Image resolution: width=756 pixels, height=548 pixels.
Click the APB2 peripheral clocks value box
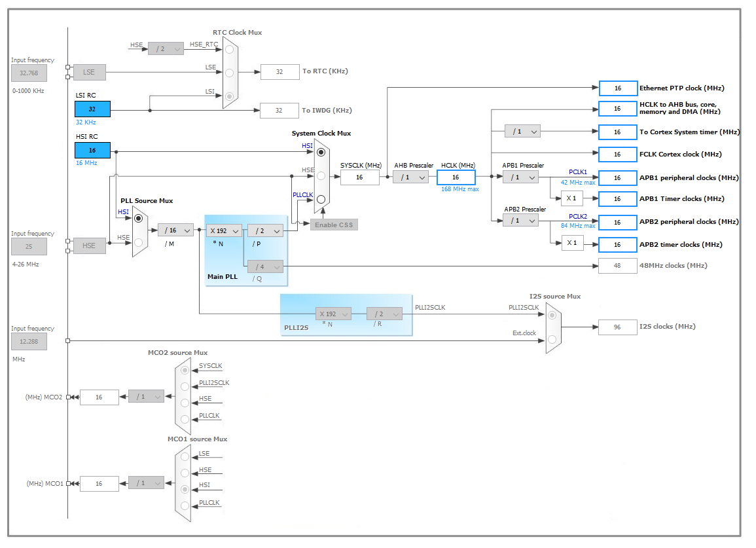click(x=618, y=223)
